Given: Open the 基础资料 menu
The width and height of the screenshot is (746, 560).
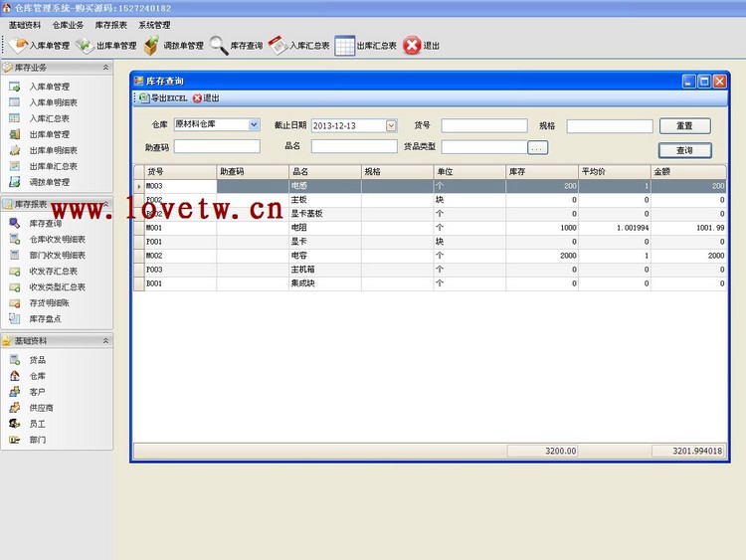Looking at the screenshot, I should coord(25,25).
